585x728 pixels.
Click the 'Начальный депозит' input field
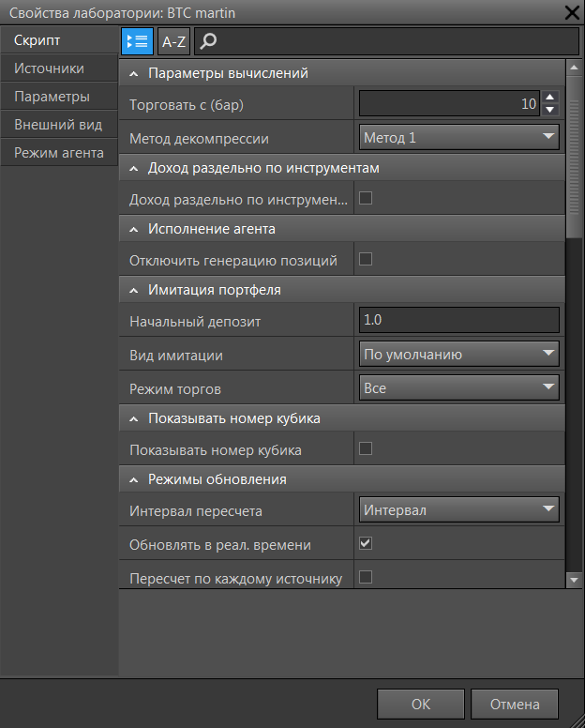coord(459,320)
